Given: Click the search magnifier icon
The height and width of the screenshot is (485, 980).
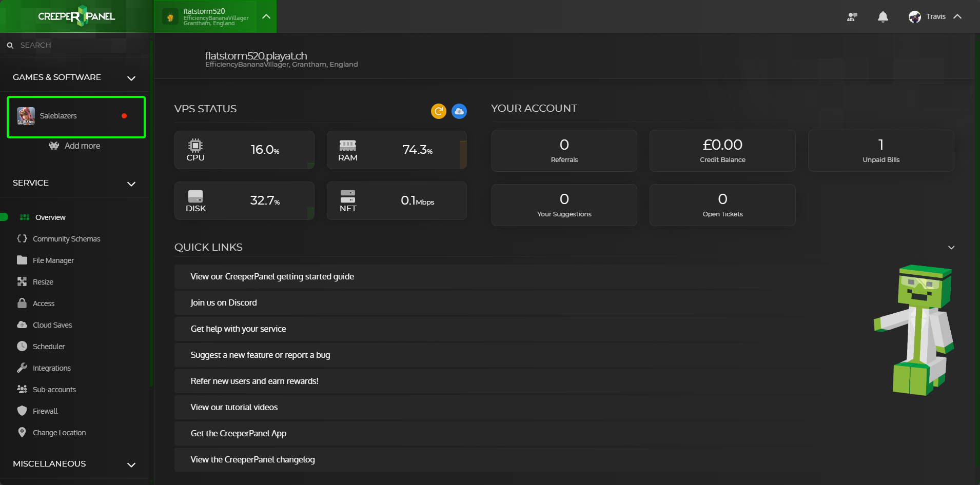Looking at the screenshot, I should click(x=10, y=45).
